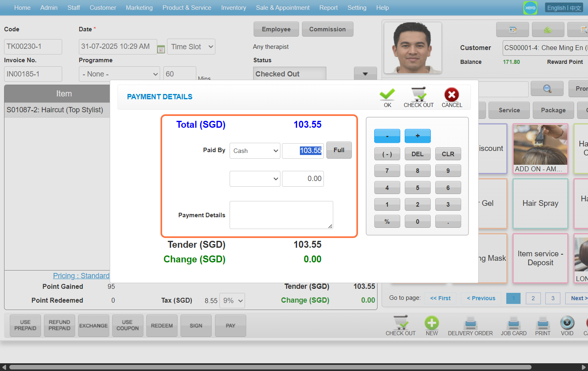588x371 pixels.
Task: Open the Inventory menu
Action: [233, 8]
